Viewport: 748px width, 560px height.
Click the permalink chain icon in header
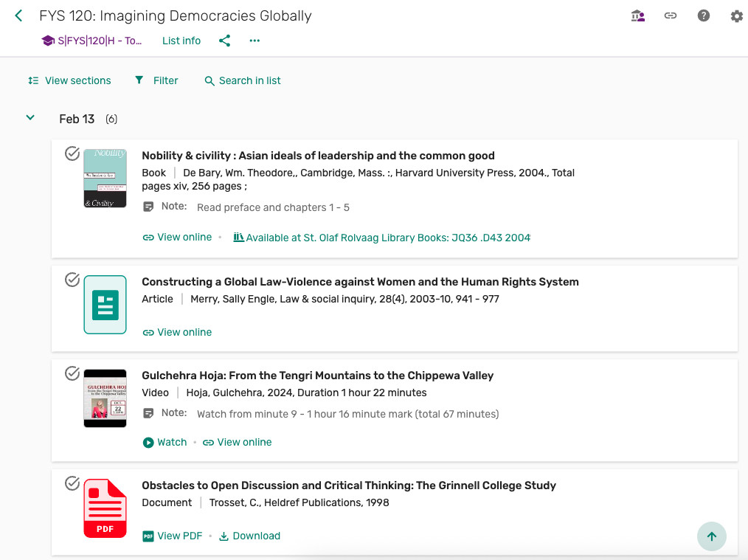(x=671, y=15)
